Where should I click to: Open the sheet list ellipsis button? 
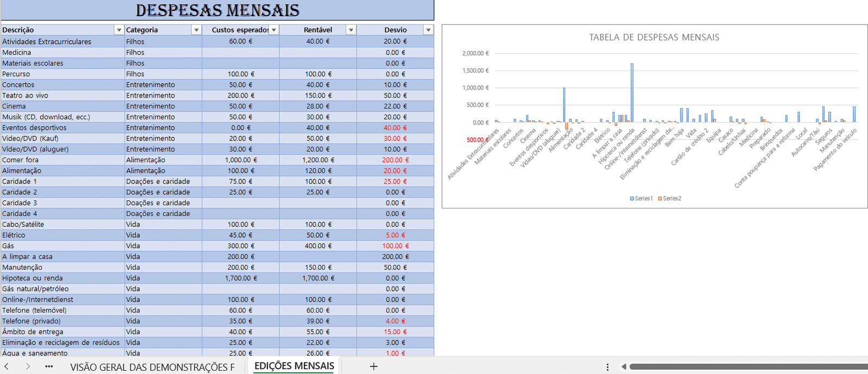tap(49, 367)
